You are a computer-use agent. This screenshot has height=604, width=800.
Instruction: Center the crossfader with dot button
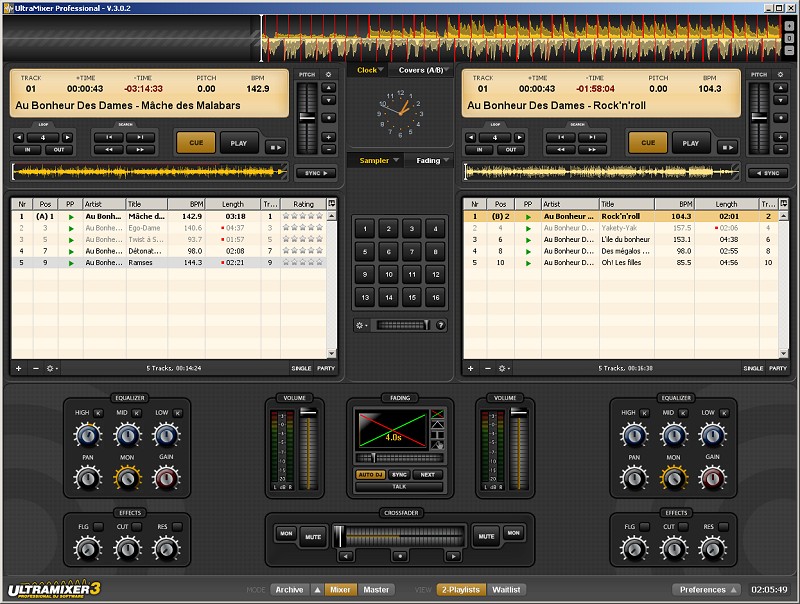(x=400, y=556)
